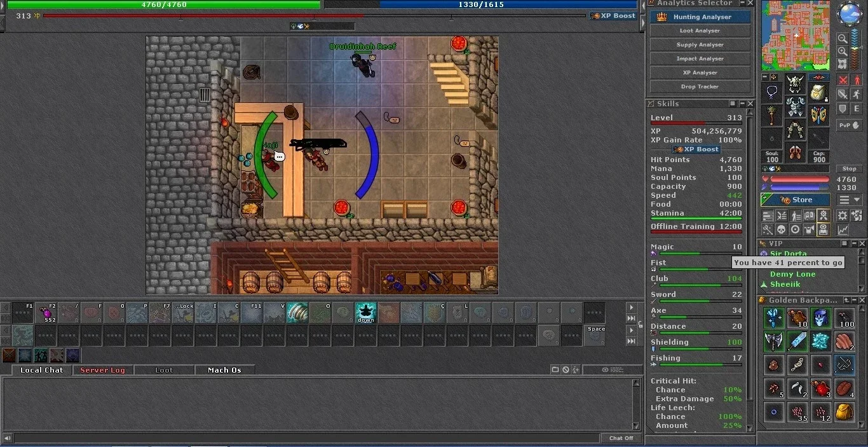
Task: Select the legs equipment slot
Action: tap(795, 129)
